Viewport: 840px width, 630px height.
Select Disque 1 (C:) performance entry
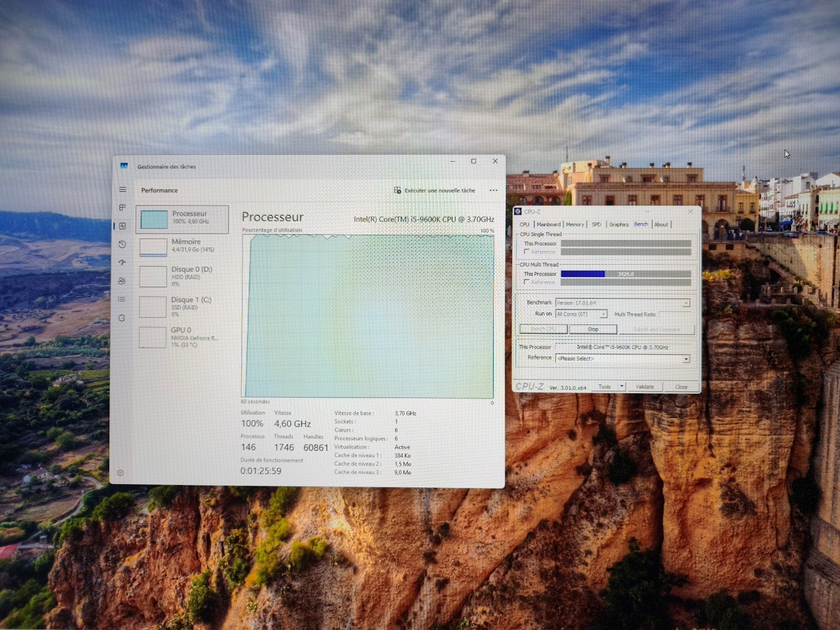tap(183, 307)
